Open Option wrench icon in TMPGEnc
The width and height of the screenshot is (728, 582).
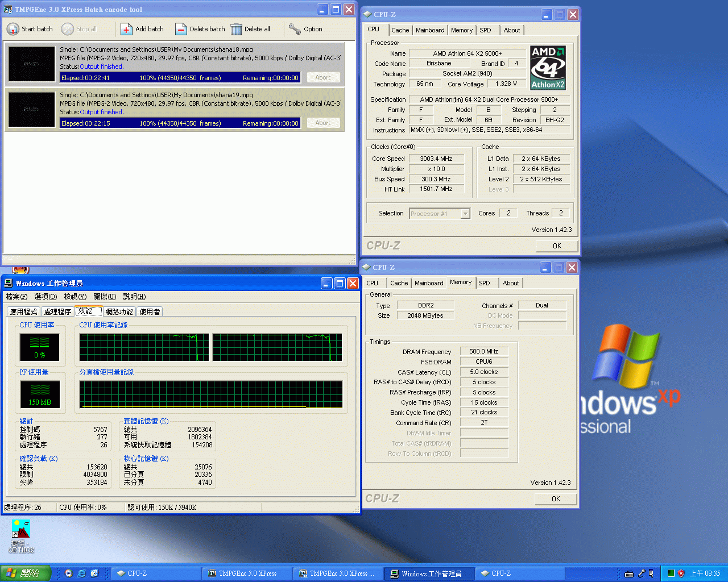click(295, 29)
